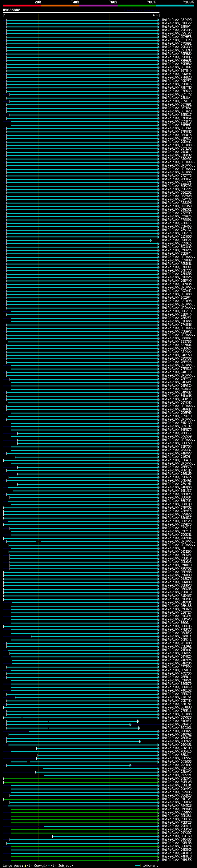Select the UniRef100_Q2PYZ0 label

(176, 379)
